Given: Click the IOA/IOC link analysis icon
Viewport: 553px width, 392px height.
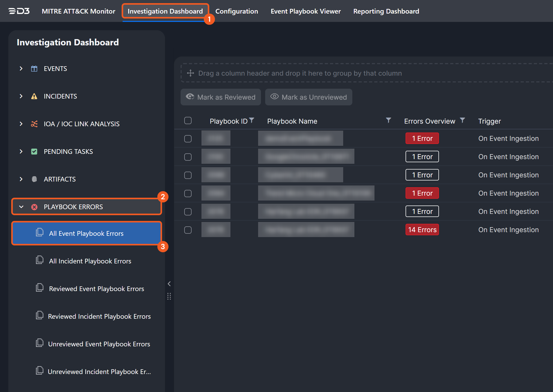Looking at the screenshot, I should click(34, 124).
